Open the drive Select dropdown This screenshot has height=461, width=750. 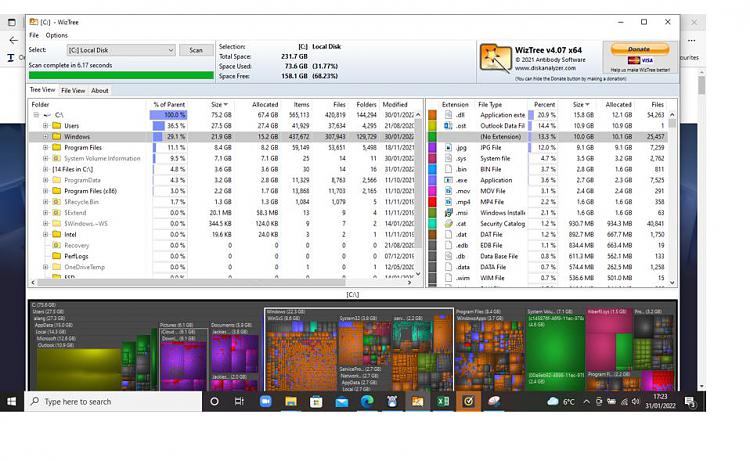tap(121, 50)
